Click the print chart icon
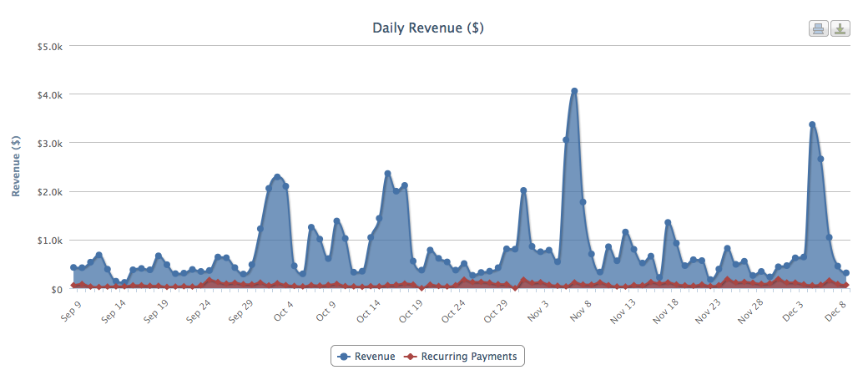 (818, 29)
